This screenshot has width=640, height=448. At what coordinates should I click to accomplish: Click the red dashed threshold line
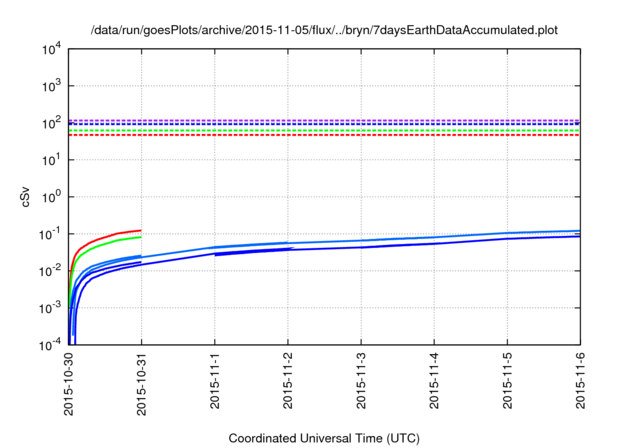(x=324, y=135)
